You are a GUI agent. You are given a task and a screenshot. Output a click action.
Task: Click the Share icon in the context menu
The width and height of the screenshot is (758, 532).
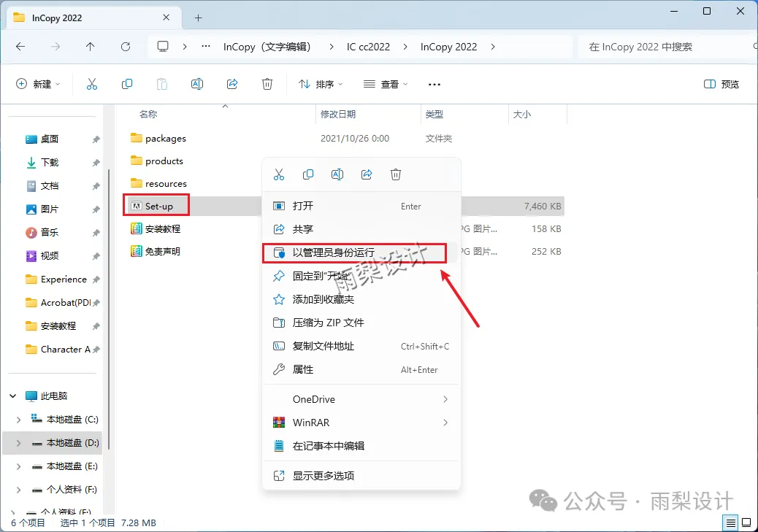pos(367,174)
